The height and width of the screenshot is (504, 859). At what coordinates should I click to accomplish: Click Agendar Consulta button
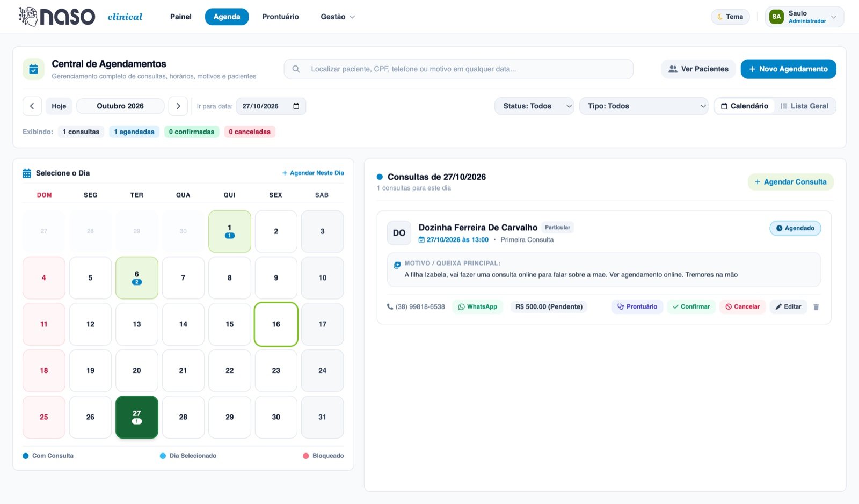pyautogui.click(x=790, y=182)
